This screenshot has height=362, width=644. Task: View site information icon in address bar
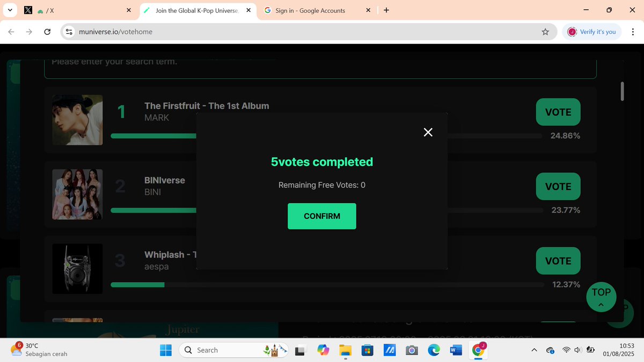pos(69,32)
